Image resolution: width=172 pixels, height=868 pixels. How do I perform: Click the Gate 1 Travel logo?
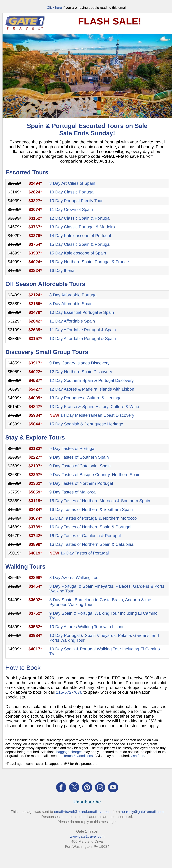tap(25, 23)
